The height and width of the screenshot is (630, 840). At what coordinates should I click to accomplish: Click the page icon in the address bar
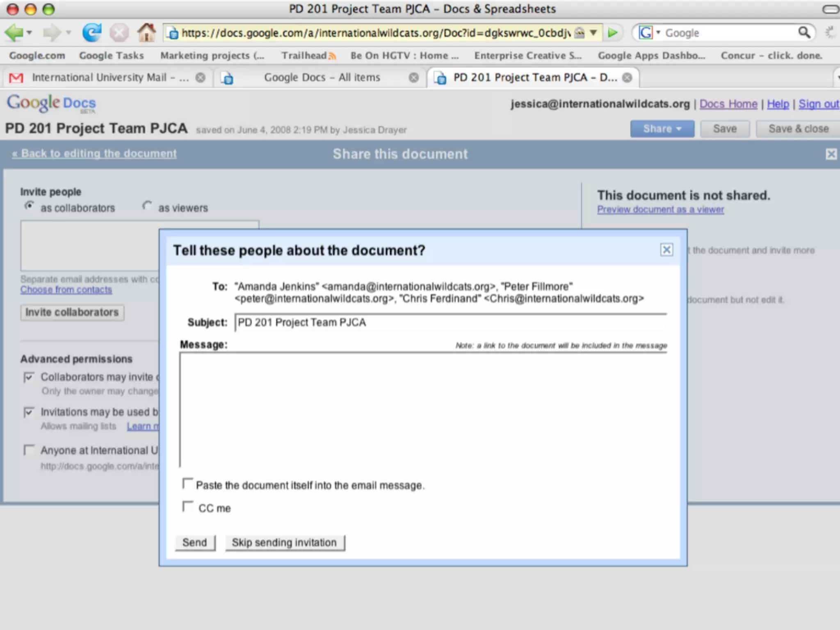coord(173,33)
